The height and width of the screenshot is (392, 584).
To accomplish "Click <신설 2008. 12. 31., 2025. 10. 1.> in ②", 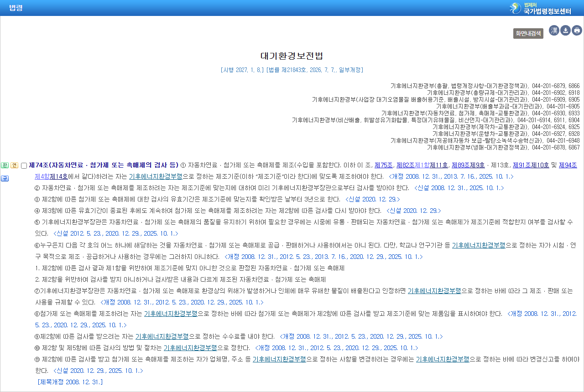I will point(459,188).
